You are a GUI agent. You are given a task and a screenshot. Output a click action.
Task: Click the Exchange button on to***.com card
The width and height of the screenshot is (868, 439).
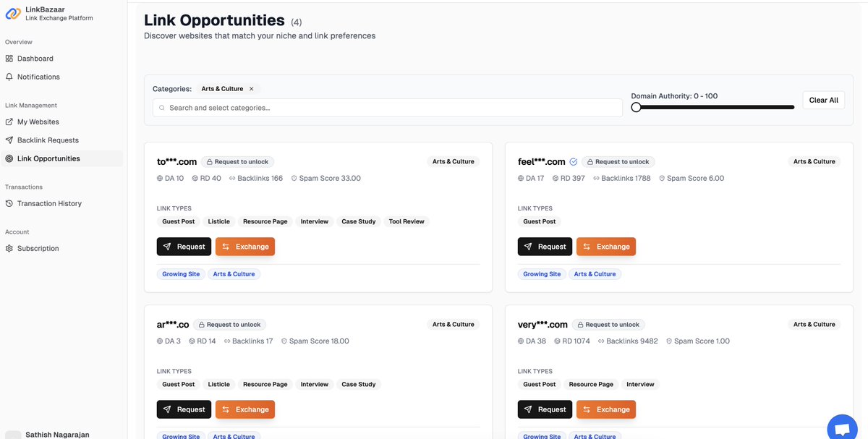[245, 247]
